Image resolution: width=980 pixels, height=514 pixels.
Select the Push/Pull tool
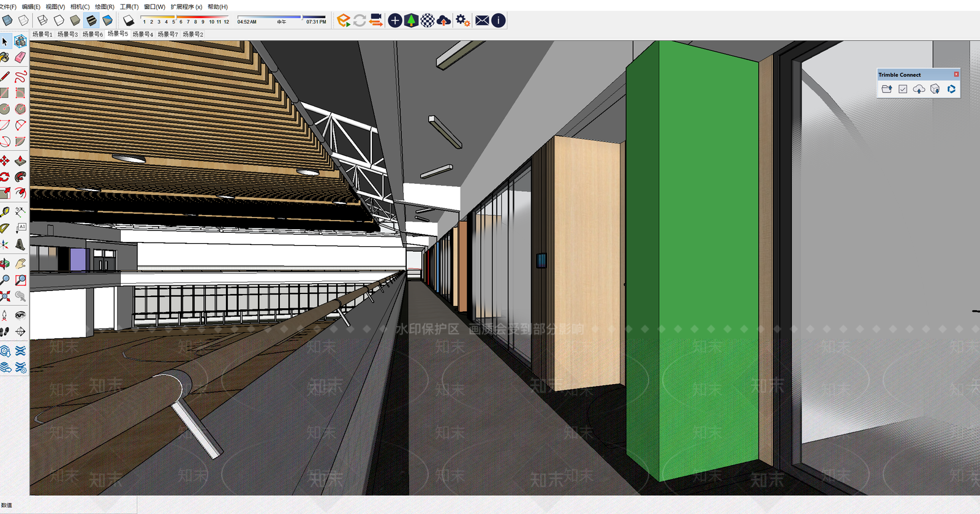(x=20, y=161)
